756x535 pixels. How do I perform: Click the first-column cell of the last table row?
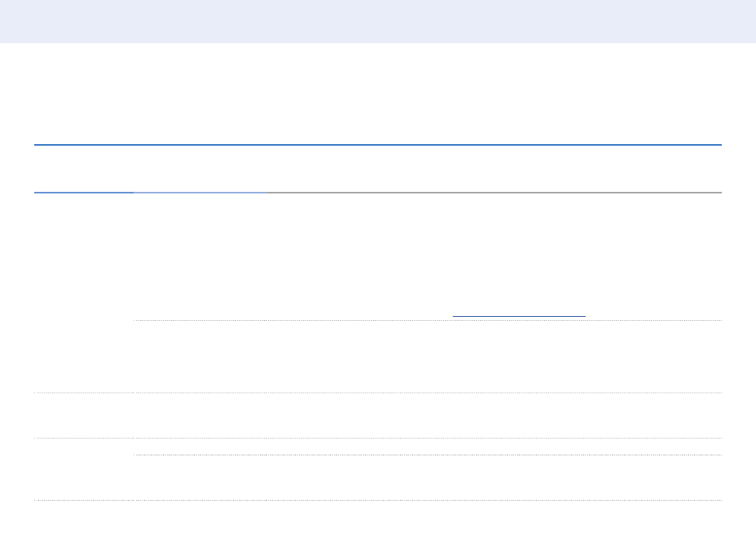[x=84, y=469]
